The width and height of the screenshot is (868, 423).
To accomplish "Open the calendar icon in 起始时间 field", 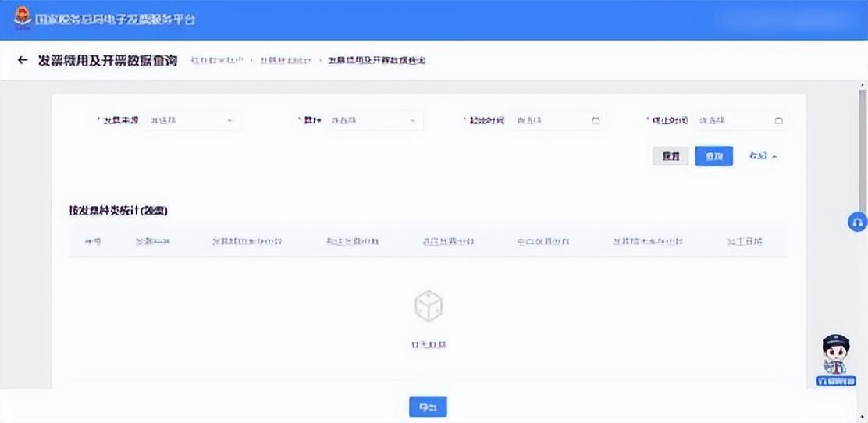I will (x=596, y=120).
